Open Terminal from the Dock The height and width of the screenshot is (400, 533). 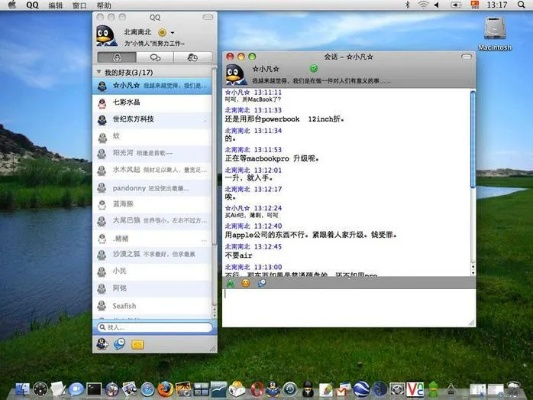[94, 389]
